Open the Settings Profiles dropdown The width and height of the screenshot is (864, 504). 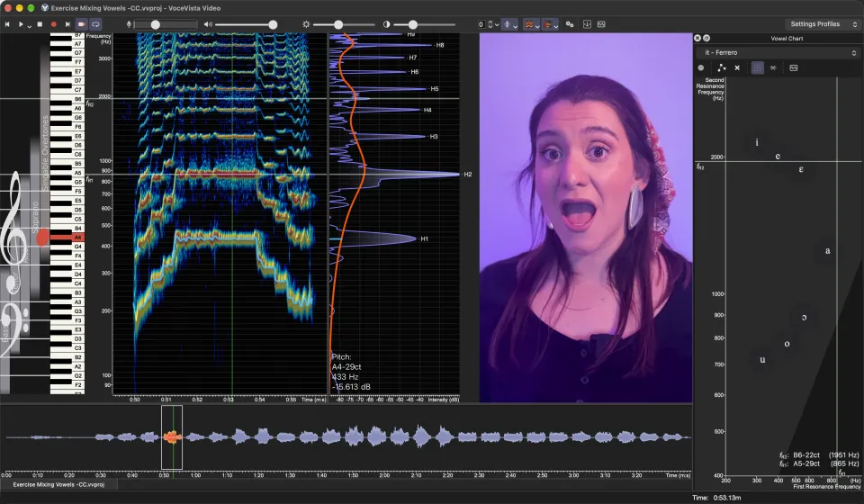pyautogui.click(x=823, y=24)
